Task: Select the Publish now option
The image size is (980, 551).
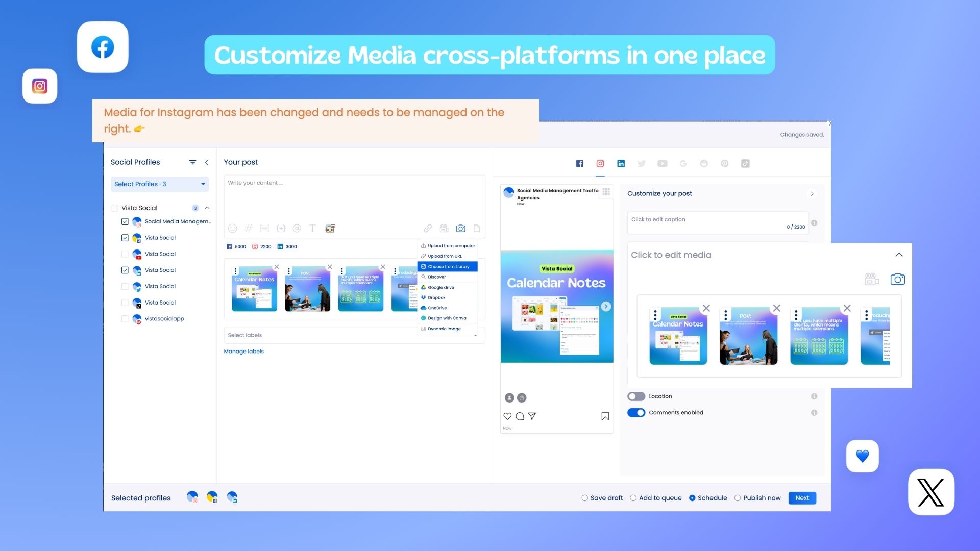Action: [738, 498]
